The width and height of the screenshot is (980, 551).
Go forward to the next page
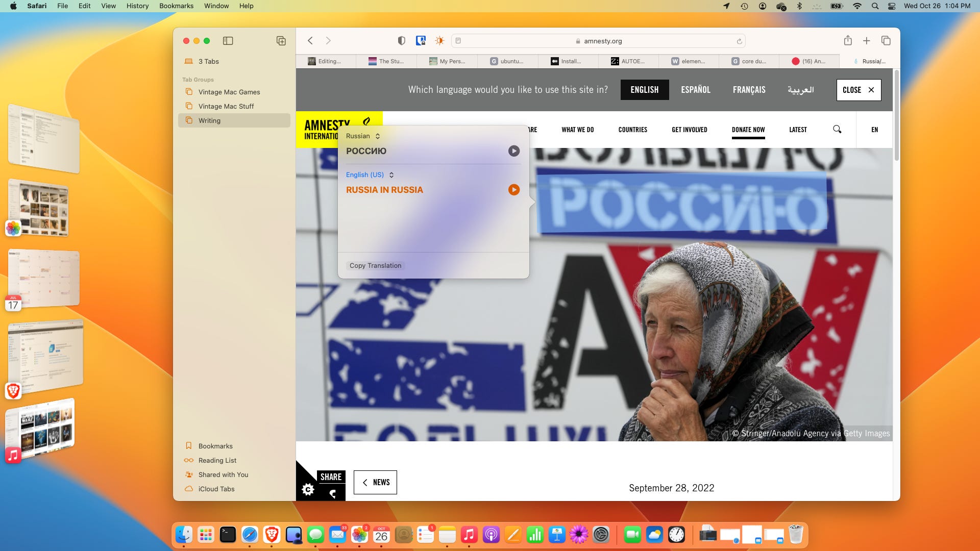(328, 41)
